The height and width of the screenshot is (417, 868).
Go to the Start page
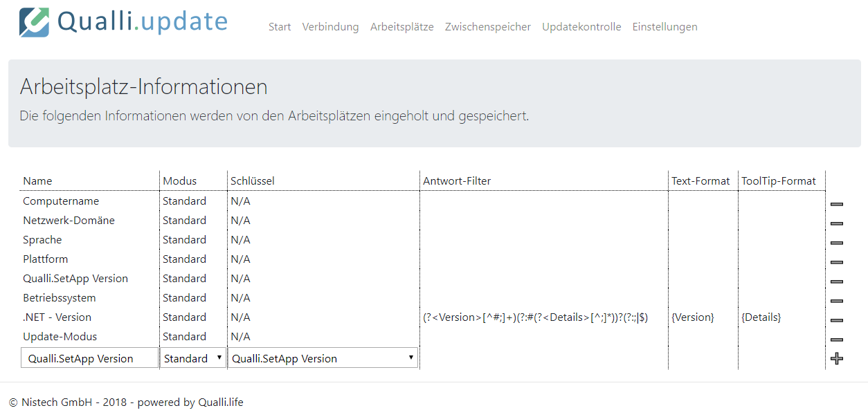[280, 27]
